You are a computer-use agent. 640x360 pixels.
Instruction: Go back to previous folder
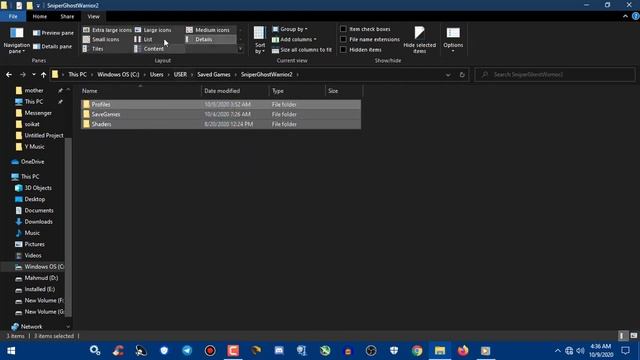[9, 75]
